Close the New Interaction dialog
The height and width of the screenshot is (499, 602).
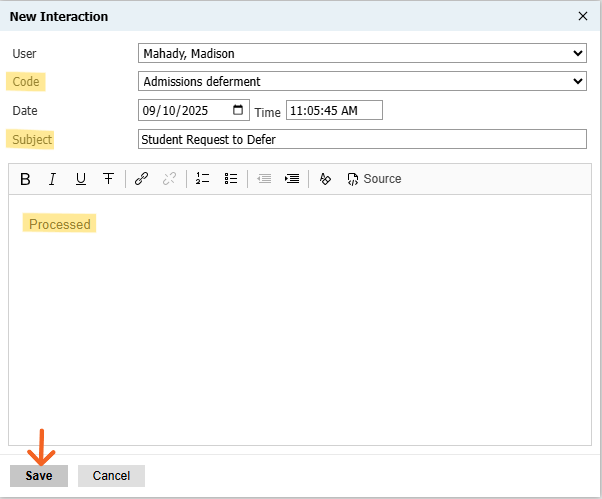(x=583, y=16)
